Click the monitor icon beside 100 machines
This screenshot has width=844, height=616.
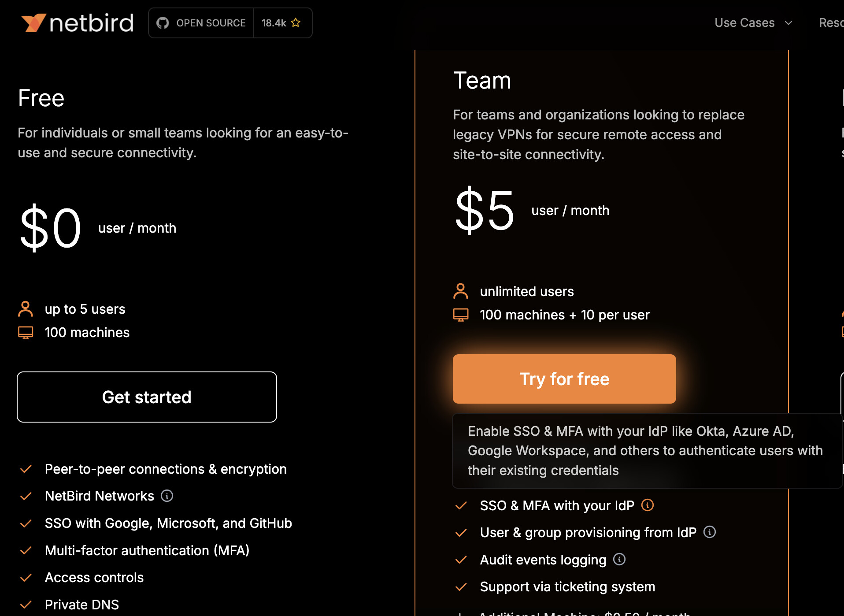pos(26,332)
